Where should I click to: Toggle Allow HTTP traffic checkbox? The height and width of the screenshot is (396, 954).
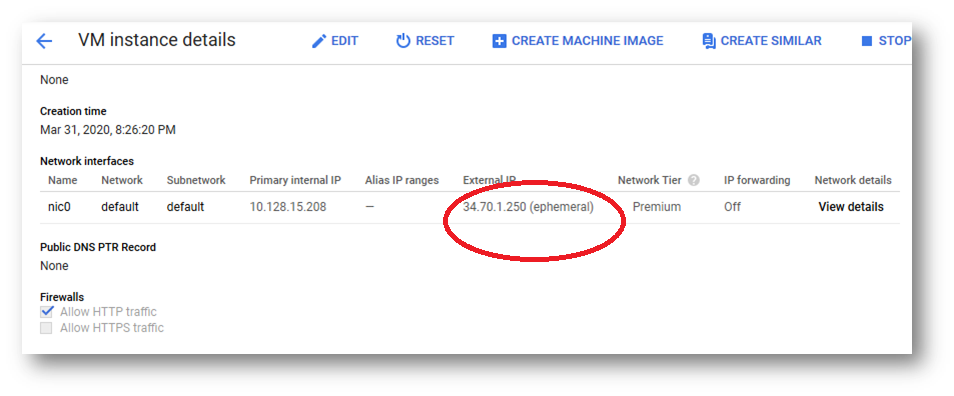pyautogui.click(x=46, y=312)
